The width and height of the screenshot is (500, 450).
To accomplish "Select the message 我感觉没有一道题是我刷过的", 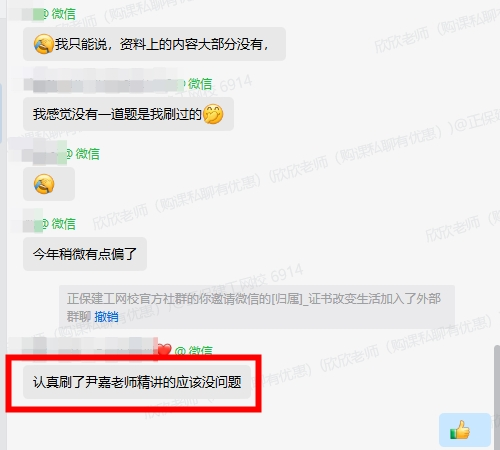I will (128, 114).
